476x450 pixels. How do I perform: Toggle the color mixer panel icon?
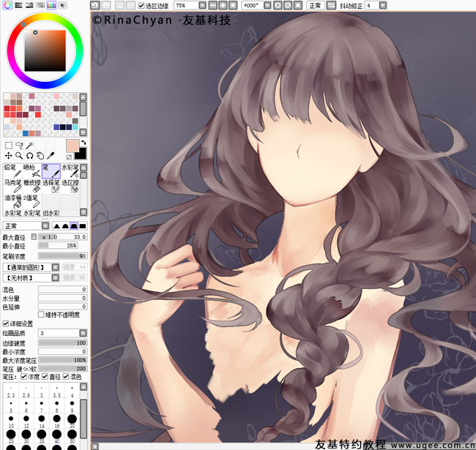point(40,5)
